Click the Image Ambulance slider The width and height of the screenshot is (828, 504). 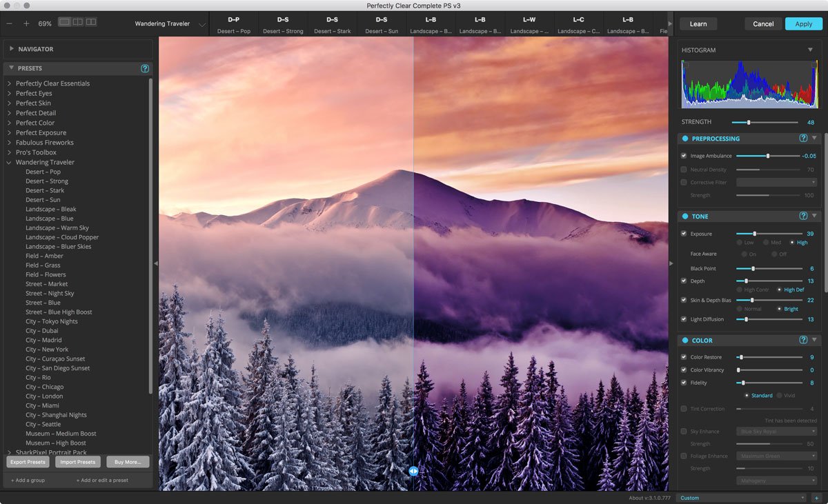coord(767,156)
